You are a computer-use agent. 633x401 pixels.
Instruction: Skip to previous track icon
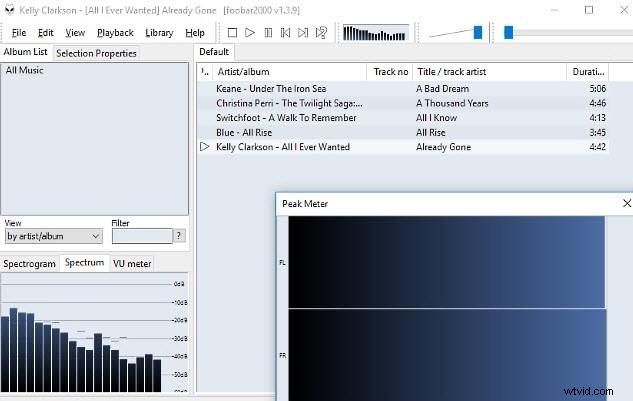point(285,33)
